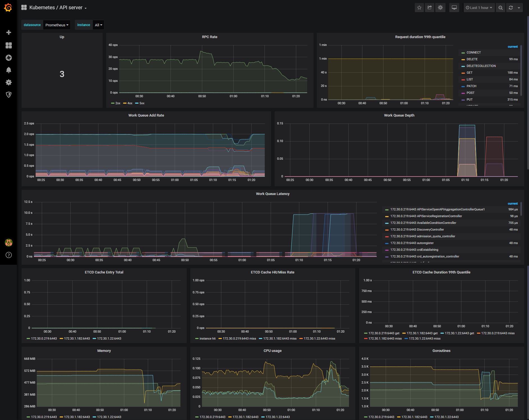The image size is (529, 420).
Task: Refresh the dashboard
Action: [511, 8]
